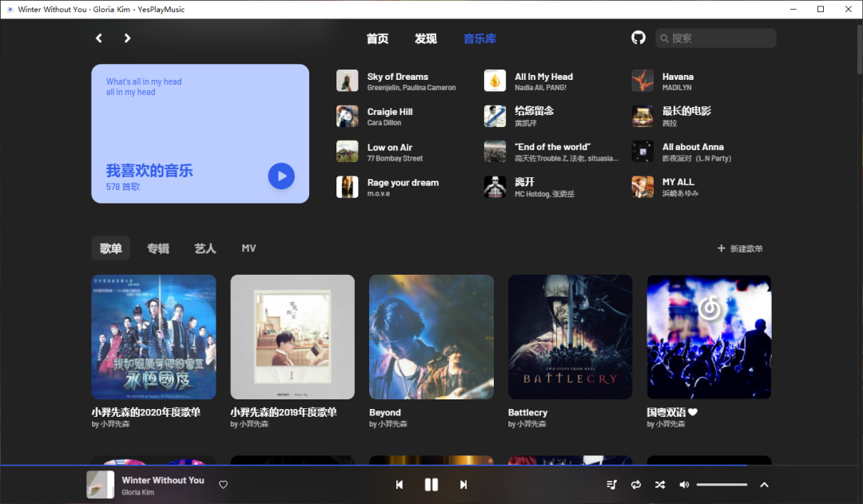Like the current song with the heart icon
The height and width of the screenshot is (504, 863).
pyautogui.click(x=223, y=485)
